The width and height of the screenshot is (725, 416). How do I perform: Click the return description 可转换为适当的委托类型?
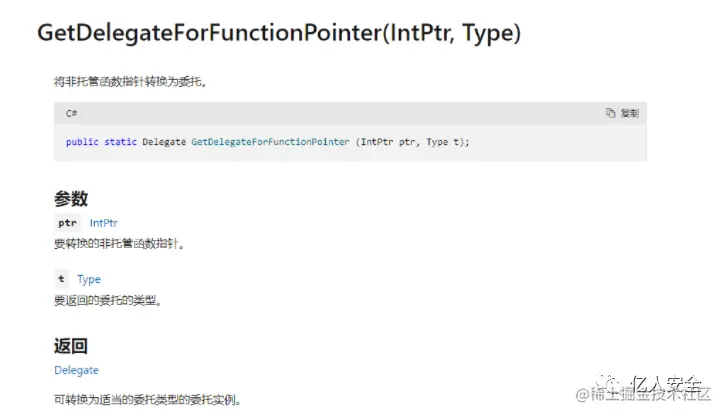tap(147, 399)
